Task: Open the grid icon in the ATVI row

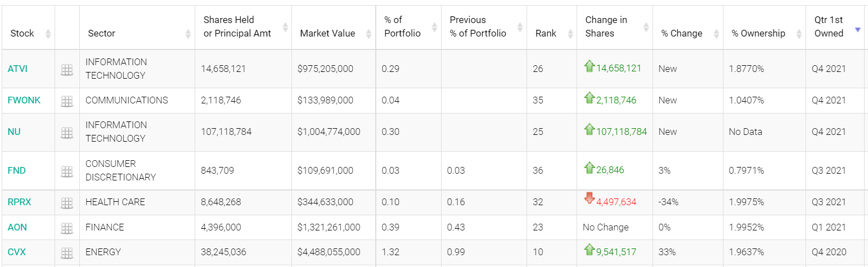Action: point(67,70)
